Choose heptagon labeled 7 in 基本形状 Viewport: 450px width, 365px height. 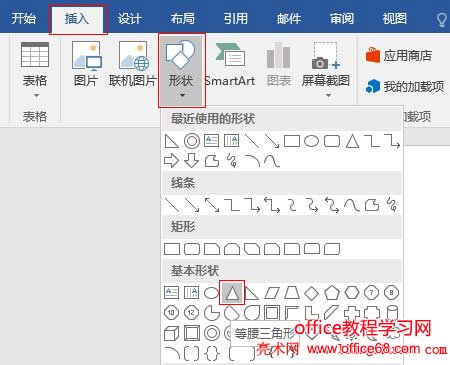point(372,293)
